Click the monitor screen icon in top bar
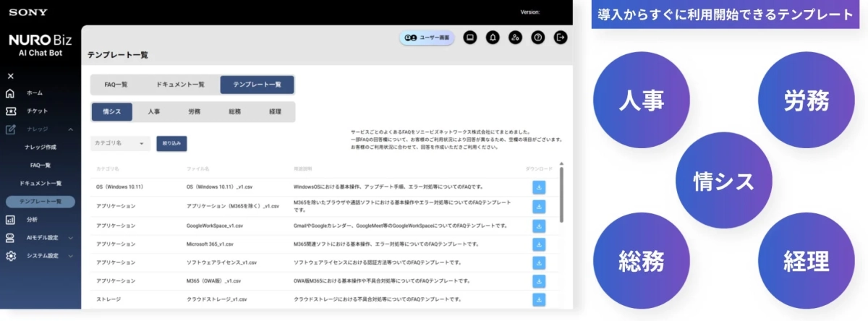 (470, 38)
